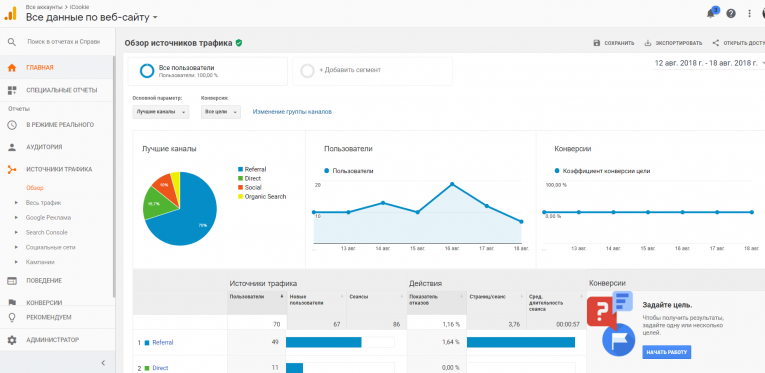Image resolution: width=765 pixels, height=373 pixels.
Task: Open the date range picker
Action: [709, 63]
